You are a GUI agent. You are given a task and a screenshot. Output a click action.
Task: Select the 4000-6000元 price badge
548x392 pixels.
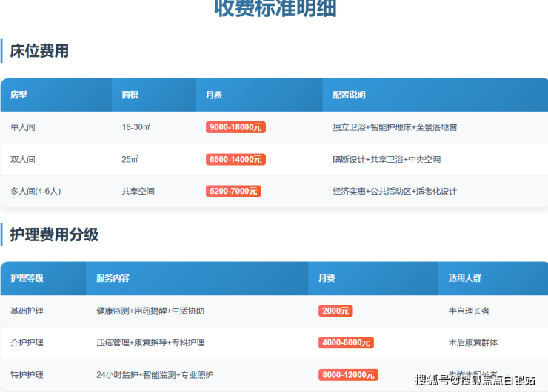click(345, 342)
